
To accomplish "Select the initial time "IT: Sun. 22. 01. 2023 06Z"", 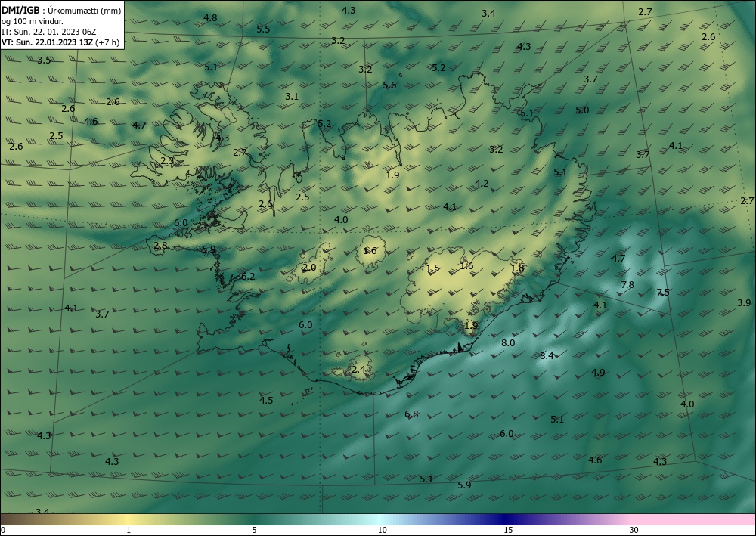I will coord(48,32).
